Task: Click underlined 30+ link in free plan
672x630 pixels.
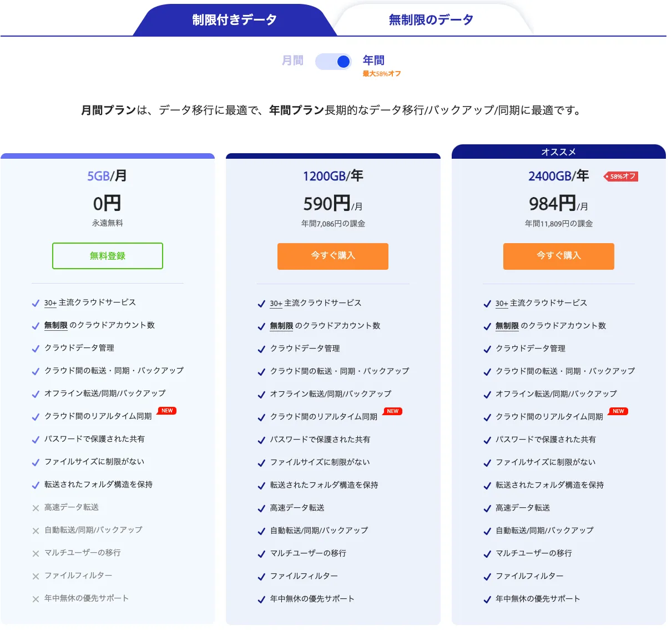Action: tap(50, 303)
